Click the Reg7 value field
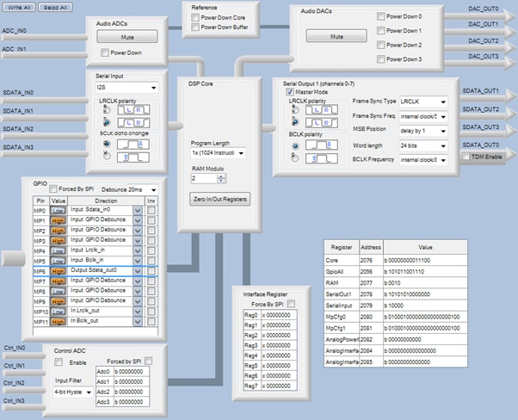Image resolution: width=518 pixels, height=420 pixels. click(279, 386)
